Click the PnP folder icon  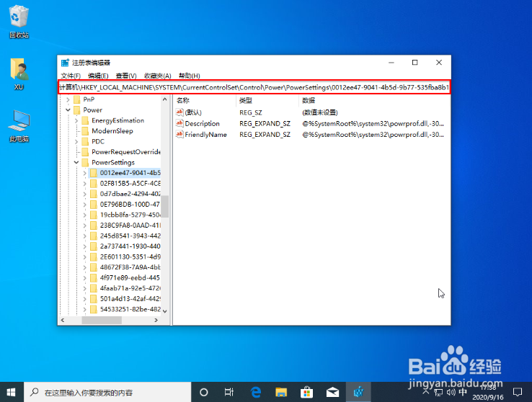tap(77, 99)
